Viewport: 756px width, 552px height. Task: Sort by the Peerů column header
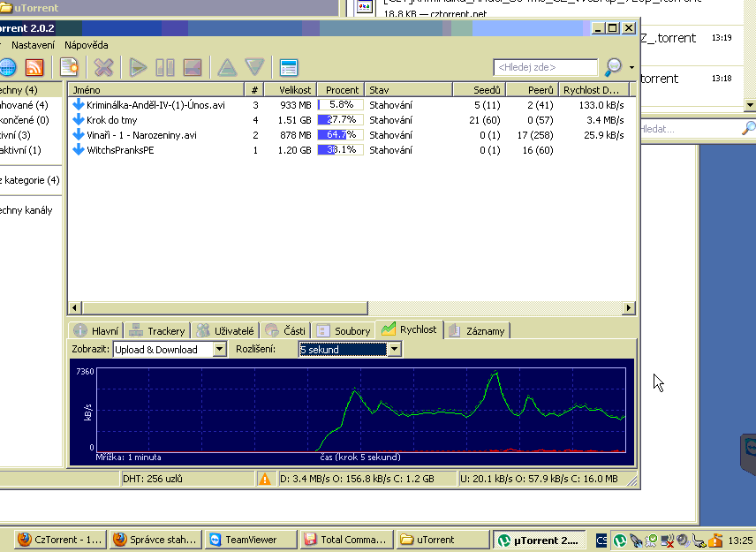(x=533, y=90)
